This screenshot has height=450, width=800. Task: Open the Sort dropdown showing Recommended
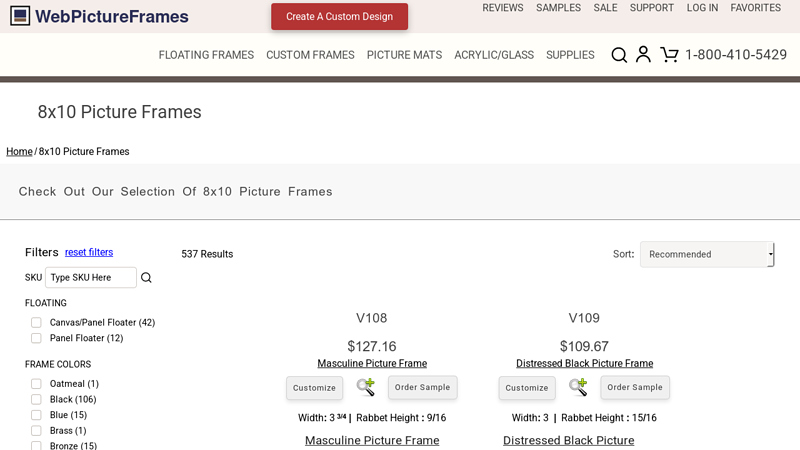707,254
